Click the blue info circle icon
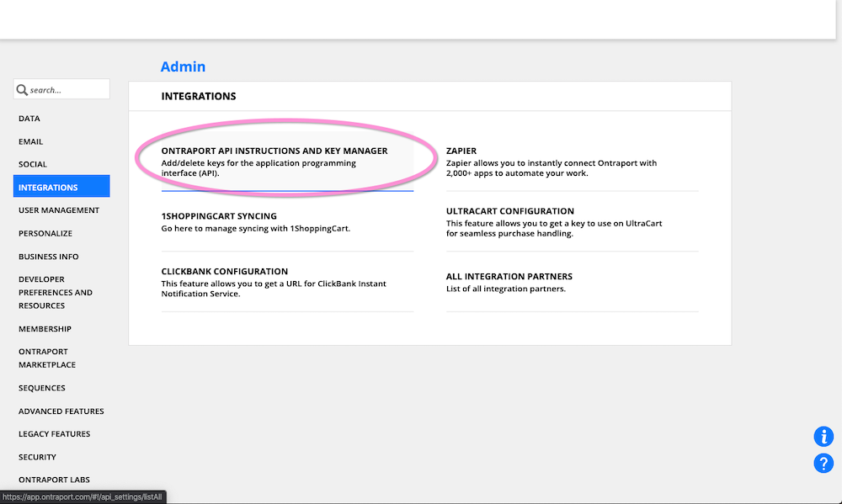Viewport: 842px width, 504px height. [823, 436]
